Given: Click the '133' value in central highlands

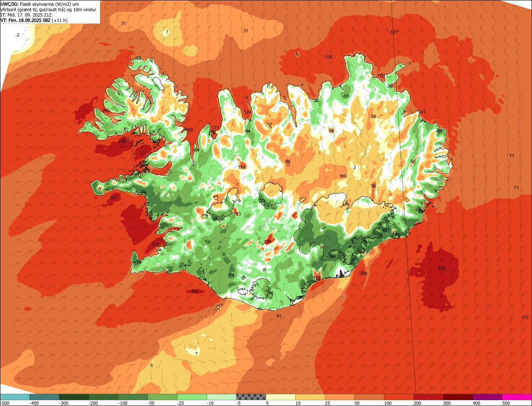Looking at the screenshot, I should [237, 214].
